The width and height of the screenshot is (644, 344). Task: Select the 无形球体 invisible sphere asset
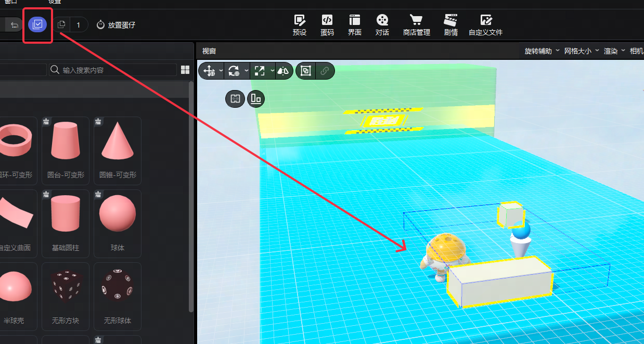[118, 296]
